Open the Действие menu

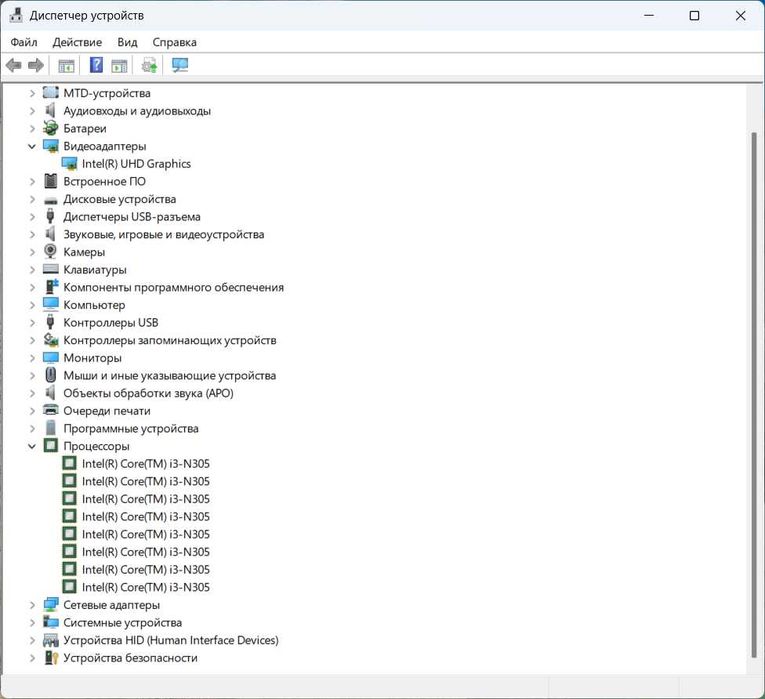tap(77, 42)
